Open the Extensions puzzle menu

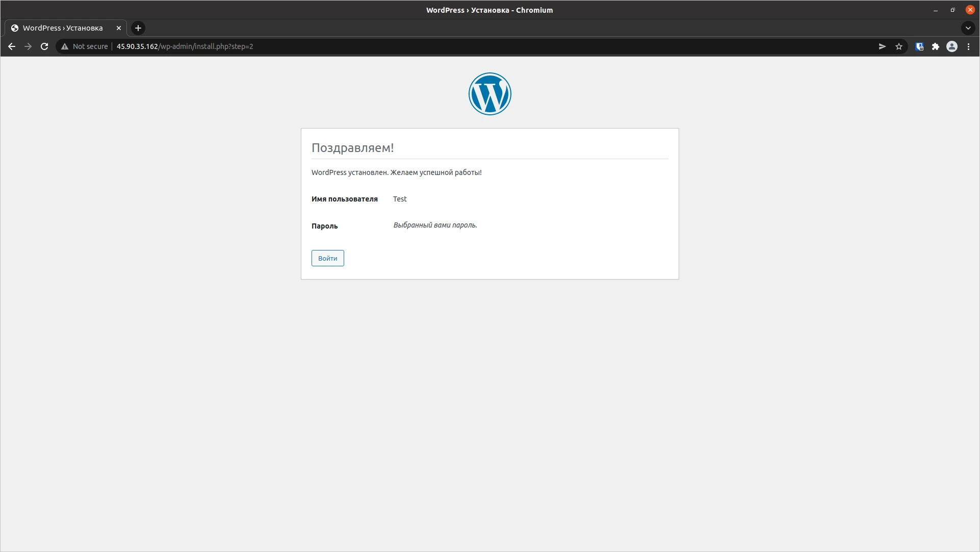pos(936,46)
